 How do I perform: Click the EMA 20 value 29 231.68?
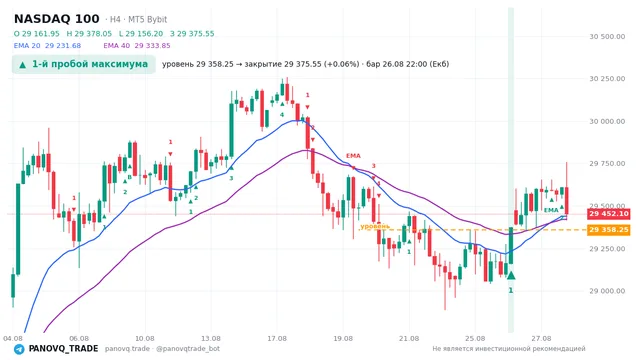click(x=63, y=46)
